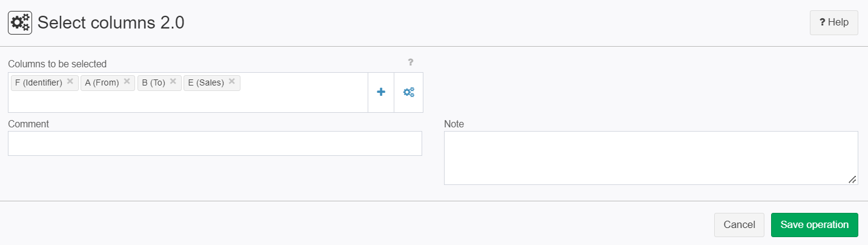Select the F (Identifier) tag
Image resolution: width=868 pixels, height=245 pixels.
pyautogui.click(x=39, y=82)
